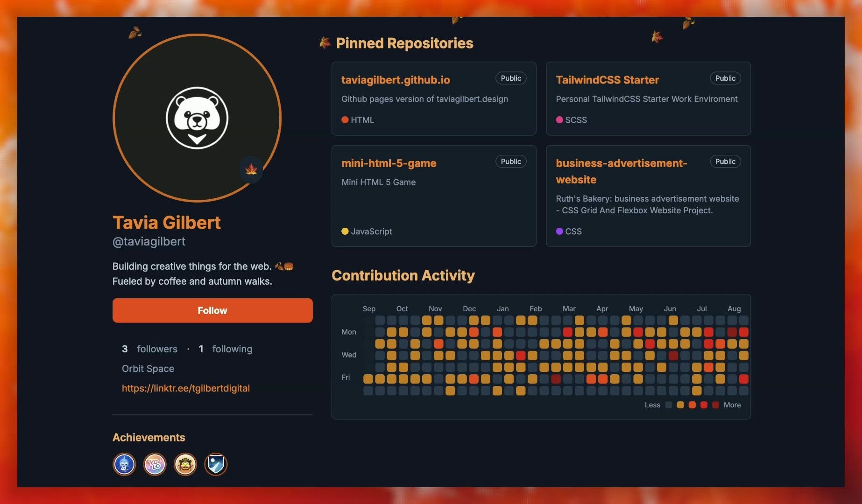Click the Ruth's Bakery repository description
This screenshot has height=504, width=862.
(647, 204)
